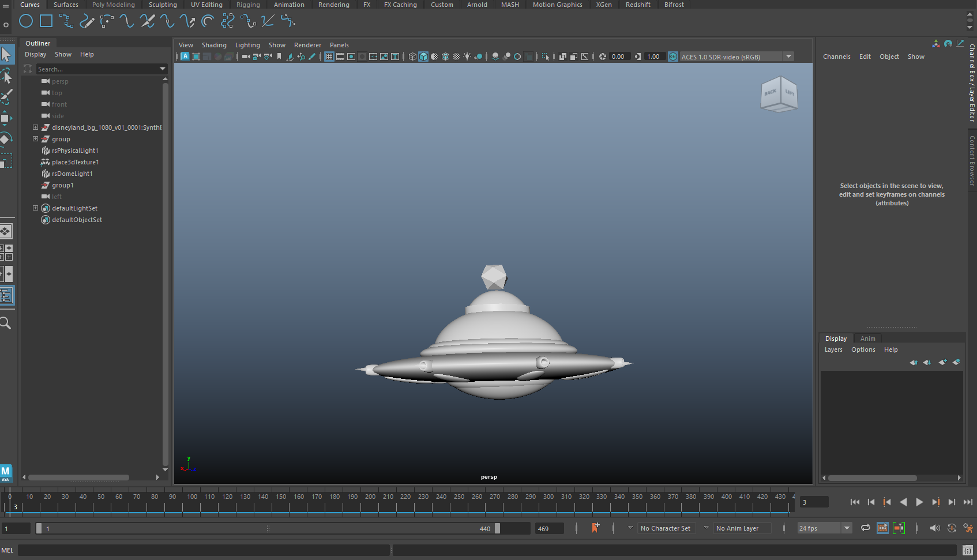Viewport: 977px width, 560px height.
Task: Open the Outliner search filter dropdown arrow
Action: click(x=163, y=69)
